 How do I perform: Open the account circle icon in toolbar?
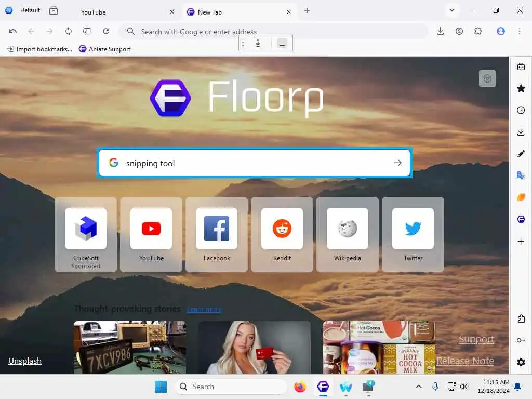(x=459, y=31)
